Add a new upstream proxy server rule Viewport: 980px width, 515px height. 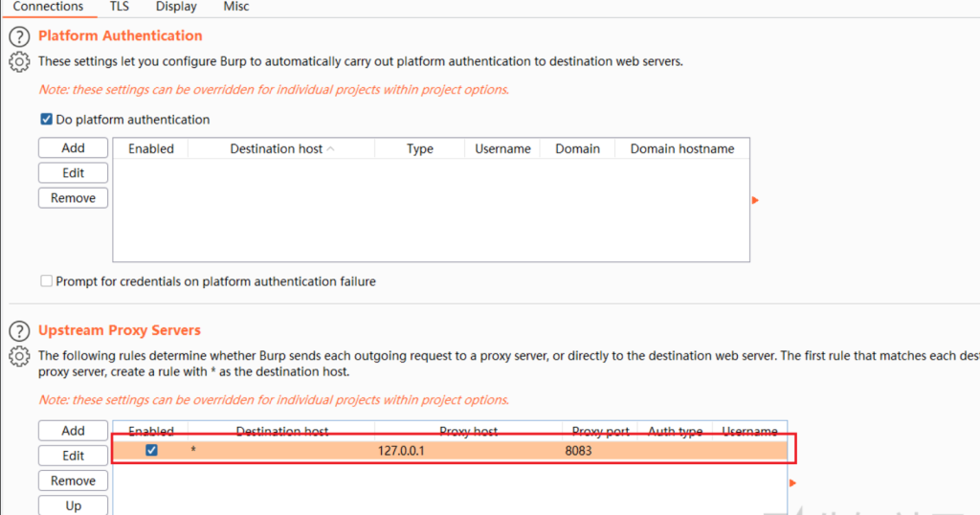tap(73, 431)
